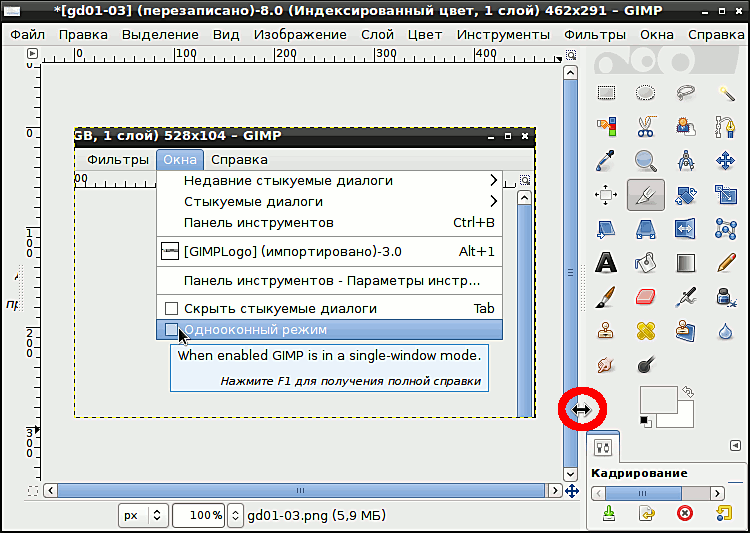Screen dimensions: 750x533
Task: Reset tool options to default values
Action: point(724,513)
